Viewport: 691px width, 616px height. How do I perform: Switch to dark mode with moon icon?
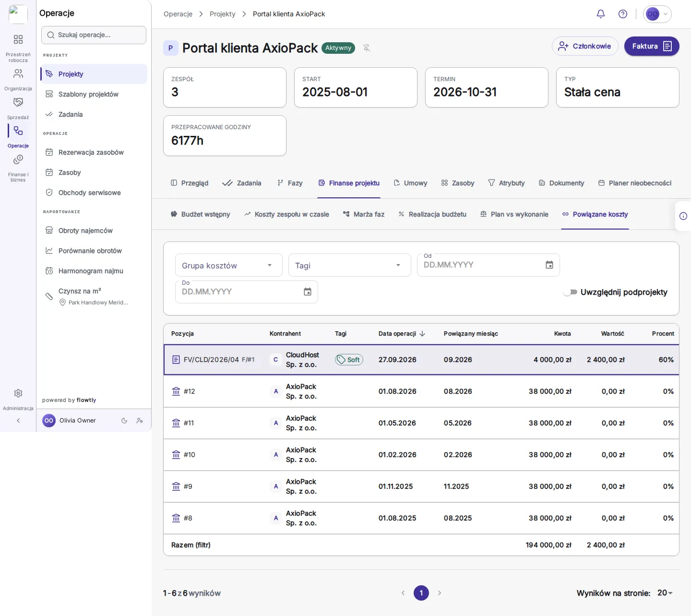(x=124, y=421)
